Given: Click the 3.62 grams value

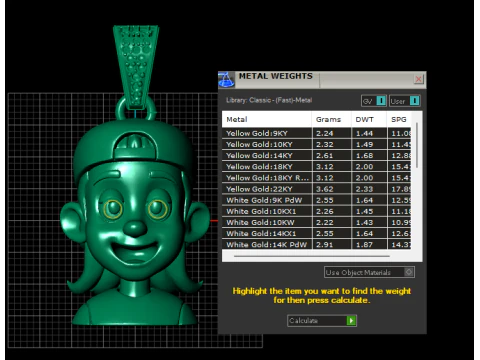Looking at the screenshot, I should pyautogui.click(x=325, y=189).
